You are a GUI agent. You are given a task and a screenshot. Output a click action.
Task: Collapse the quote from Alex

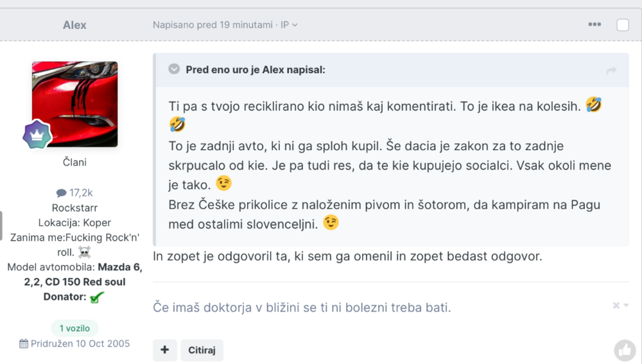click(174, 69)
